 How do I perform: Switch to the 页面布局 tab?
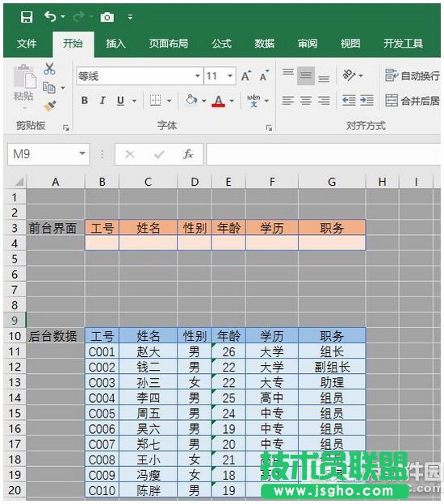pos(169,44)
